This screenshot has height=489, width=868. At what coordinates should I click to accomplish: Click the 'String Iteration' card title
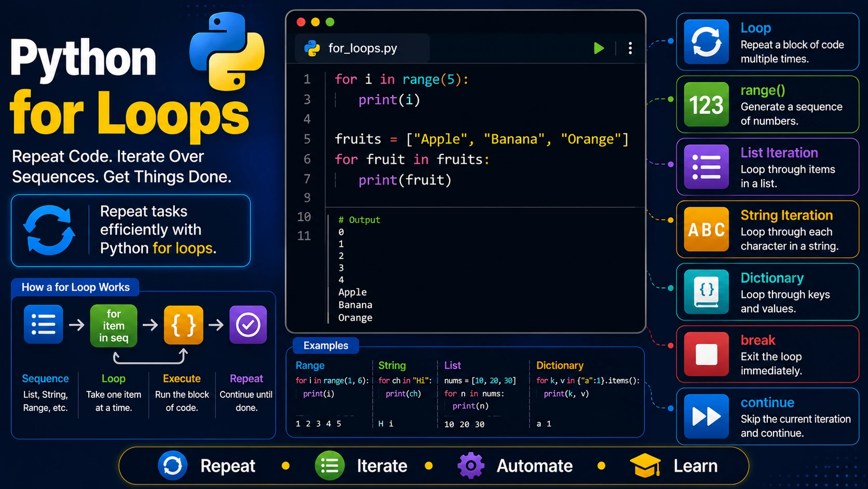point(786,215)
